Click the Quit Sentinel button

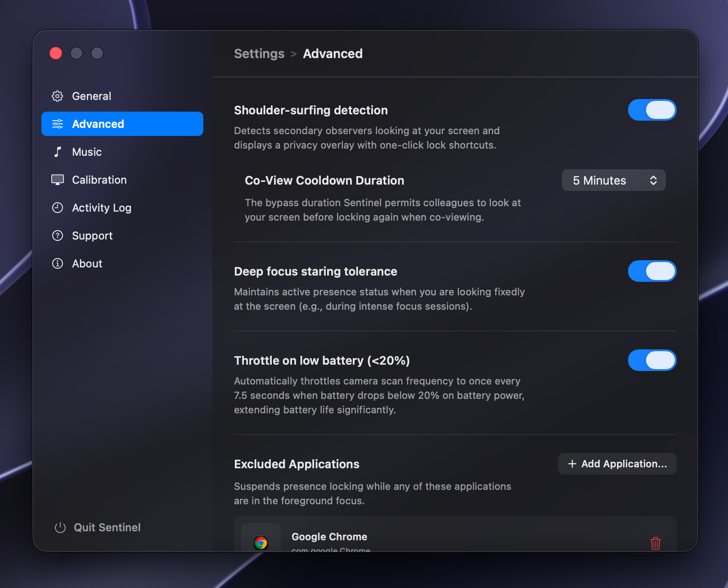pyautogui.click(x=97, y=527)
